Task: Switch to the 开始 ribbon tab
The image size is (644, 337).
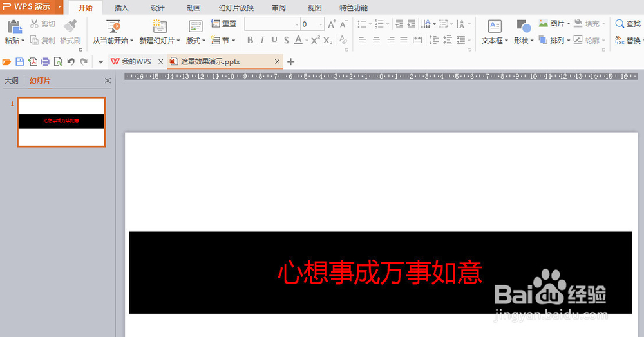Action: pos(85,8)
